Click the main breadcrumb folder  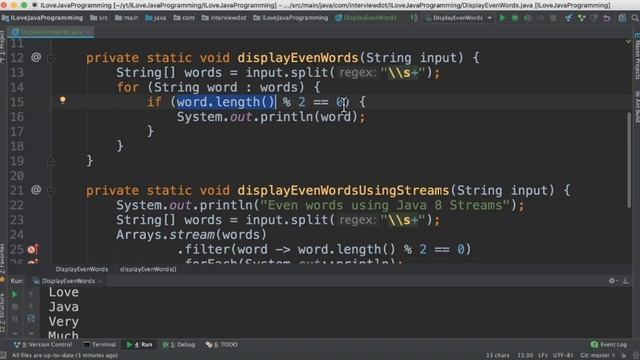point(127,18)
